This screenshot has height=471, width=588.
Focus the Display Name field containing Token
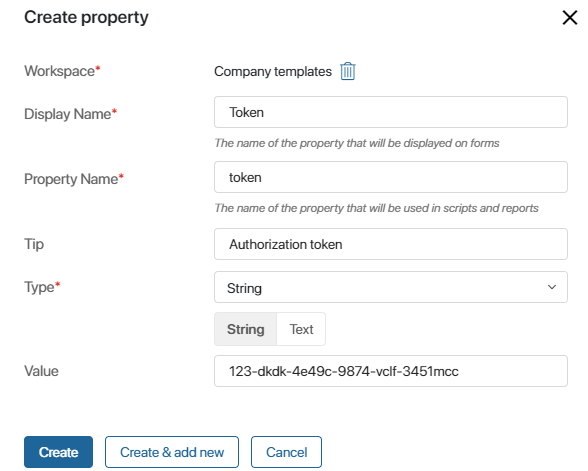[x=391, y=112]
